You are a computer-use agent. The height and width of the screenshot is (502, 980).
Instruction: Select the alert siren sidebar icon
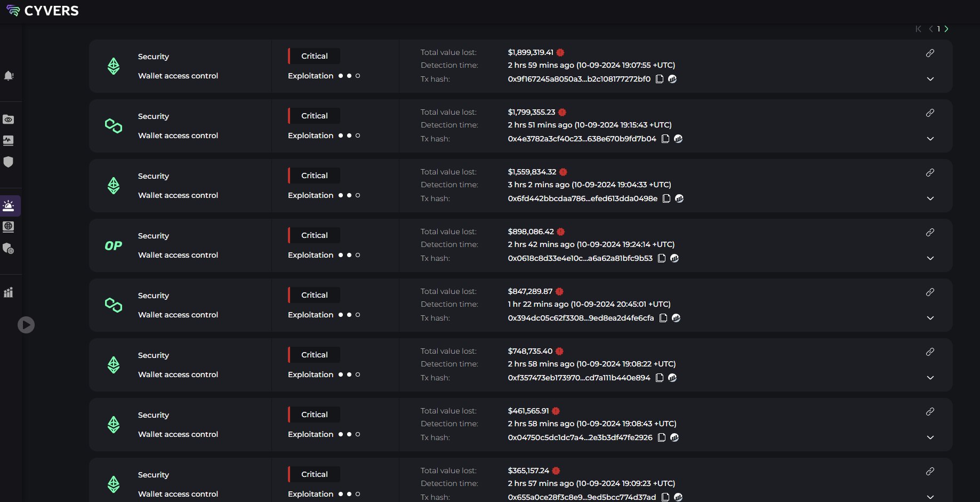coord(9,205)
